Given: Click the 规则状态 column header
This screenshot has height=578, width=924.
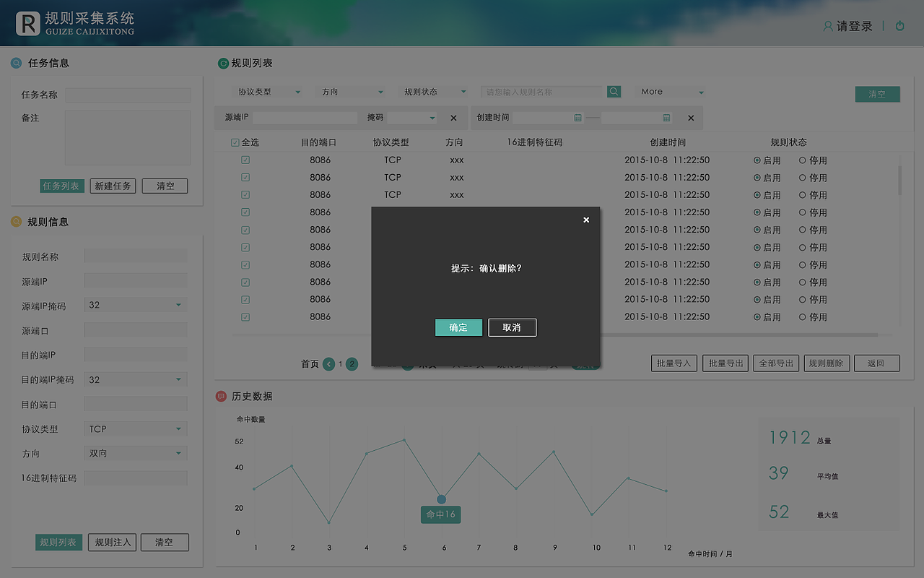Looking at the screenshot, I should click(x=788, y=142).
